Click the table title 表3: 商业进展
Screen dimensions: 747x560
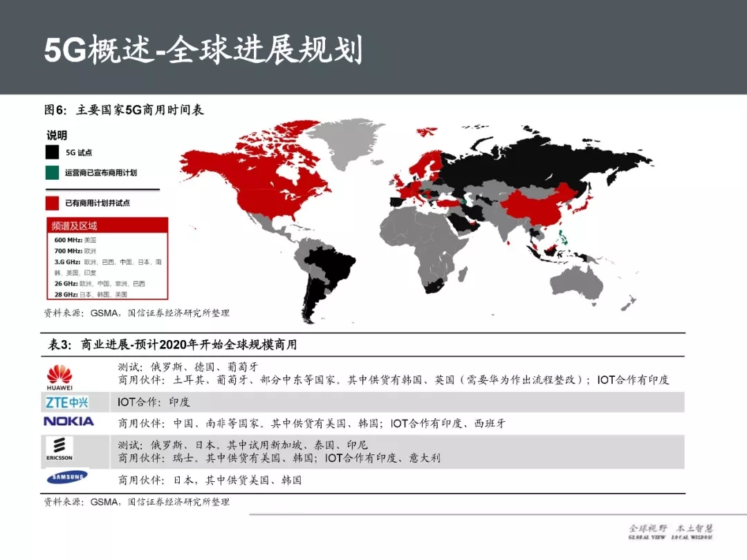pyautogui.click(x=172, y=345)
